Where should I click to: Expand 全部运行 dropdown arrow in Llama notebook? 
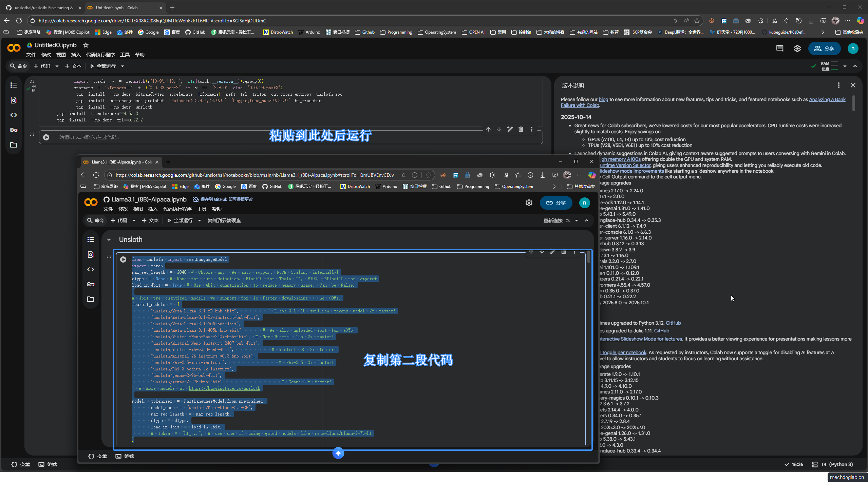coord(200,220)
